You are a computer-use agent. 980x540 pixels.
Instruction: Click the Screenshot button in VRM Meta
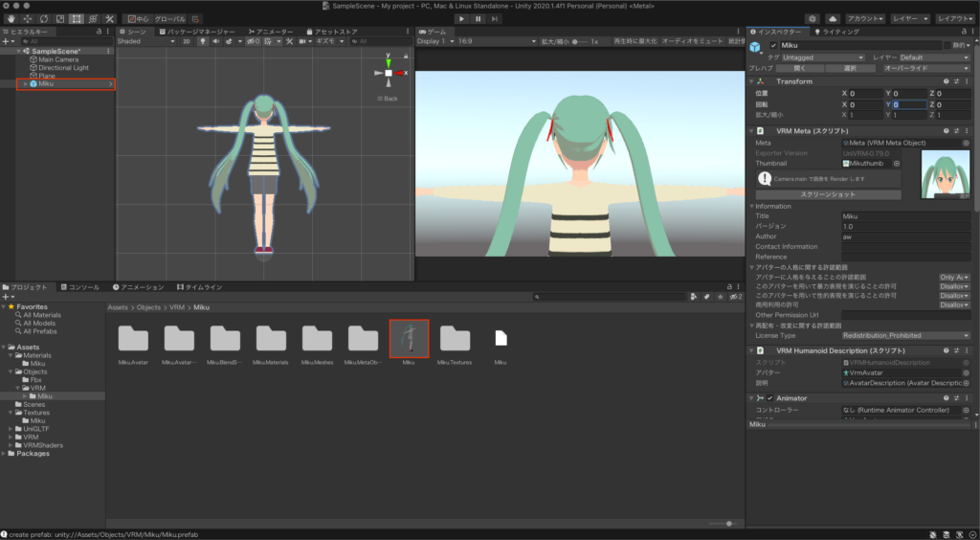(x=828, y=194)
